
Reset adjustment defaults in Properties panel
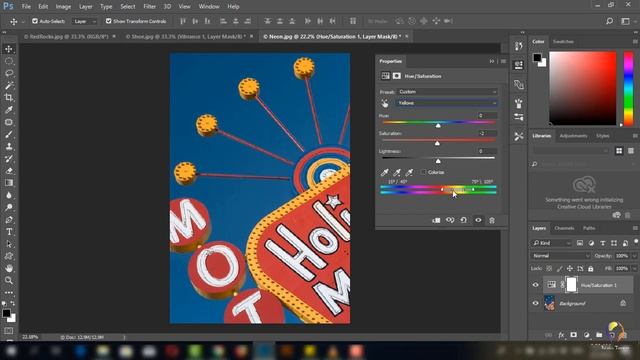(x=464, y=220)
